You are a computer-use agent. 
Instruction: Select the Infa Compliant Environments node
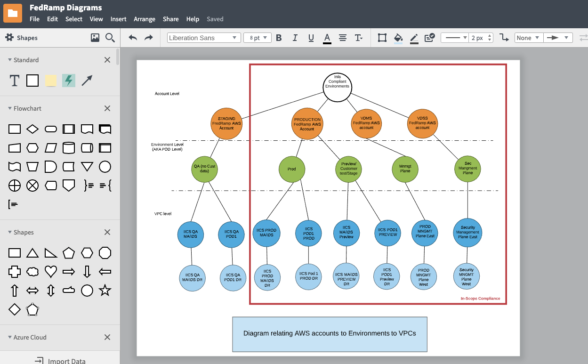coord(338,88)
